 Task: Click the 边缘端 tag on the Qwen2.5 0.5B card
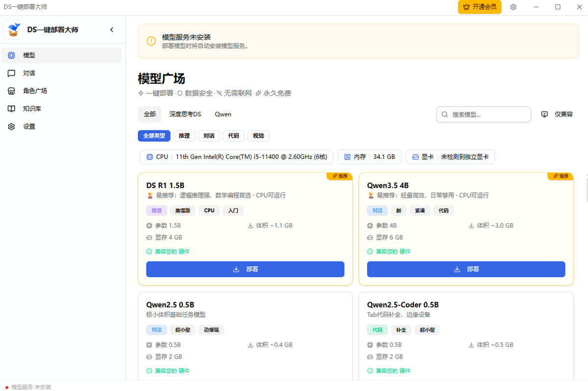pyautogui.click(x=211, y=330)
